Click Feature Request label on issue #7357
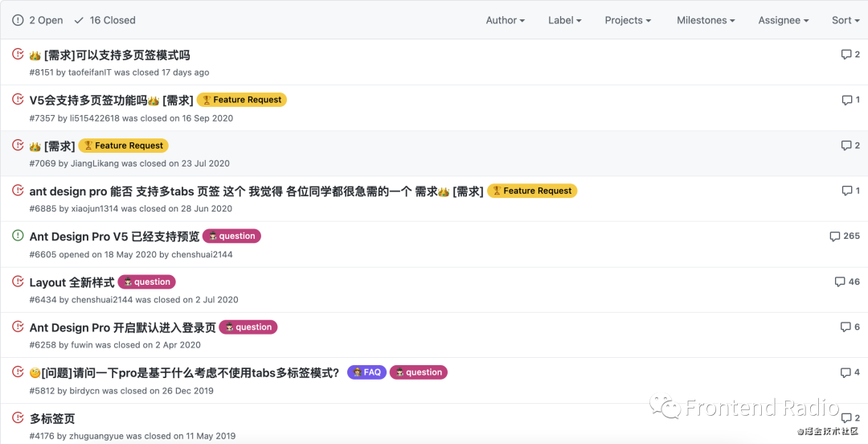868x444 pixels. pyautogui.click(x=241, y=100)
